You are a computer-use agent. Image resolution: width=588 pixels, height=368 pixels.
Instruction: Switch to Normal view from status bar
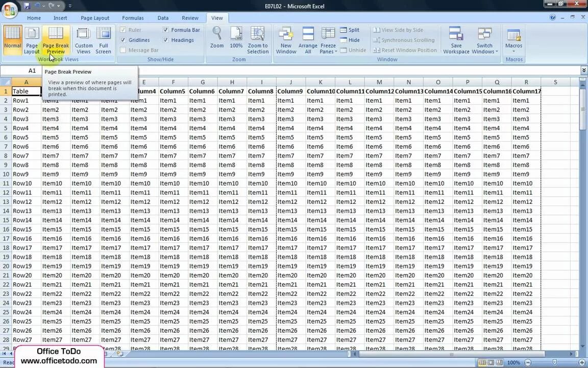click(x=482, y=362)
